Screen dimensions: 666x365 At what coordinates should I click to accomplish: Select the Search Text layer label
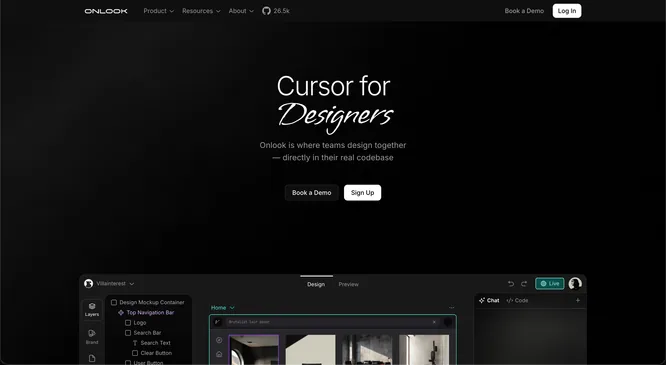(155, 343)
